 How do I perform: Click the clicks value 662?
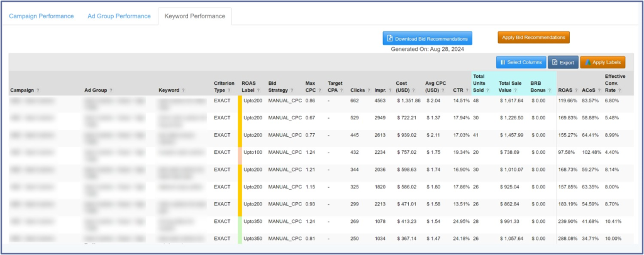pos(355,100)
